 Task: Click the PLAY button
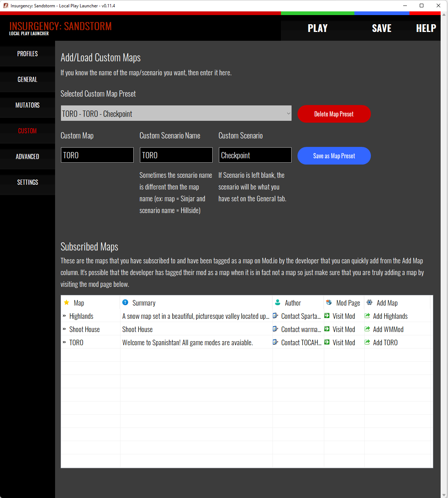(x=318, y=28)
